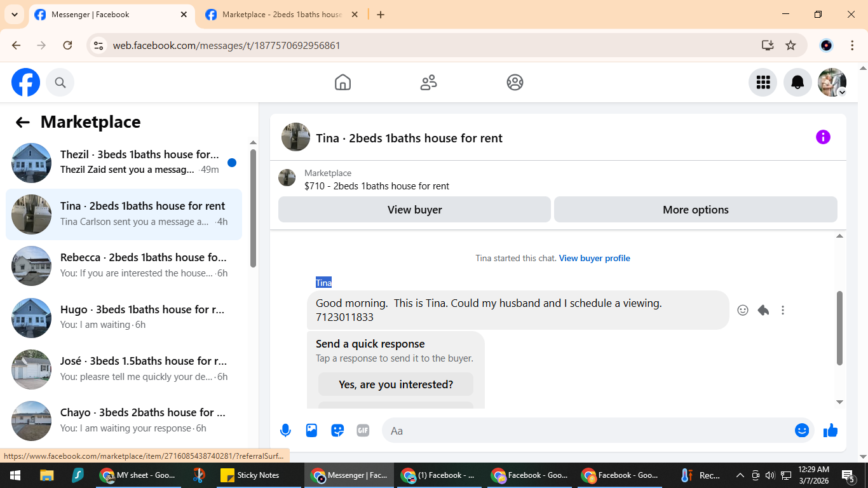This screenshot has width=868, height=488.
Task: React to Tina's message with emoji icon
Action: 743,310
